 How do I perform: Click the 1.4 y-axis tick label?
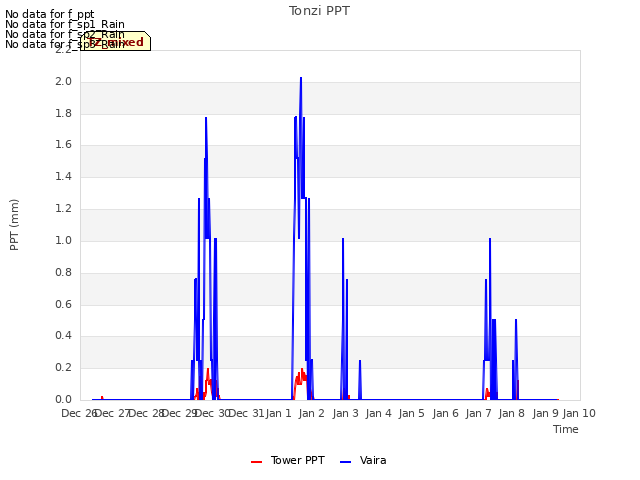[63, 177]
